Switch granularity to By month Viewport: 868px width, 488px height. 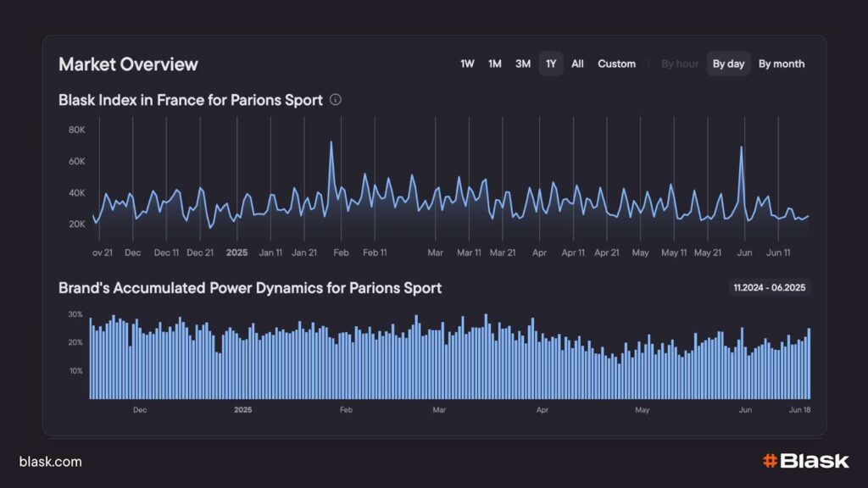tap(781, 64)
